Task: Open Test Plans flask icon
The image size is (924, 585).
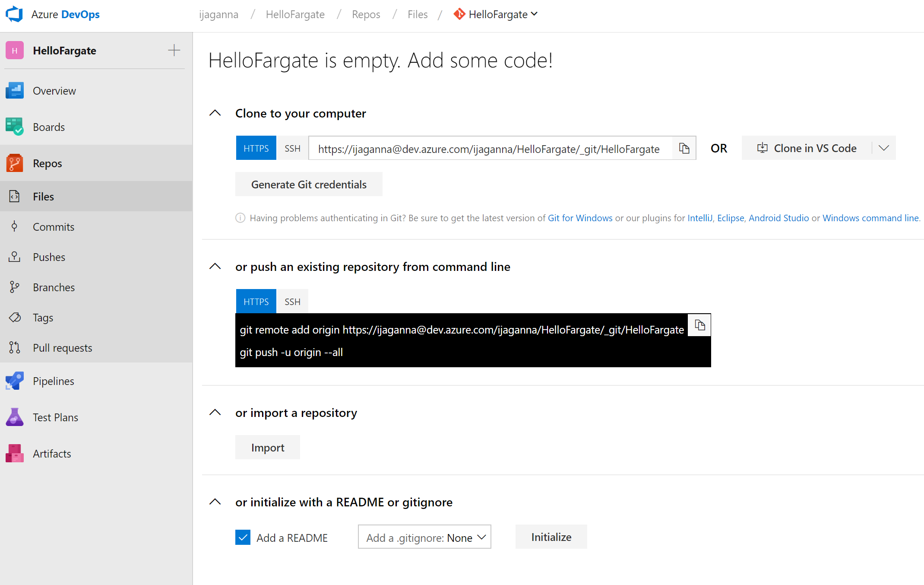Action: point(15,417)
